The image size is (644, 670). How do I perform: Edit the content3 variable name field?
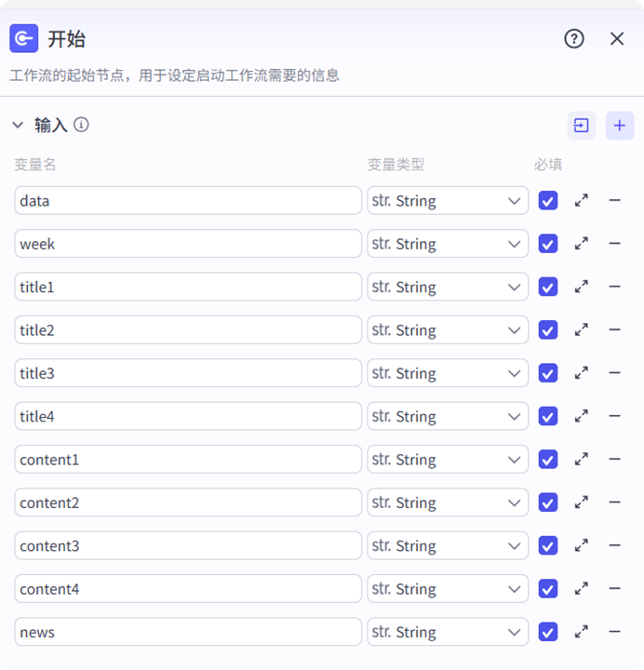188,546
